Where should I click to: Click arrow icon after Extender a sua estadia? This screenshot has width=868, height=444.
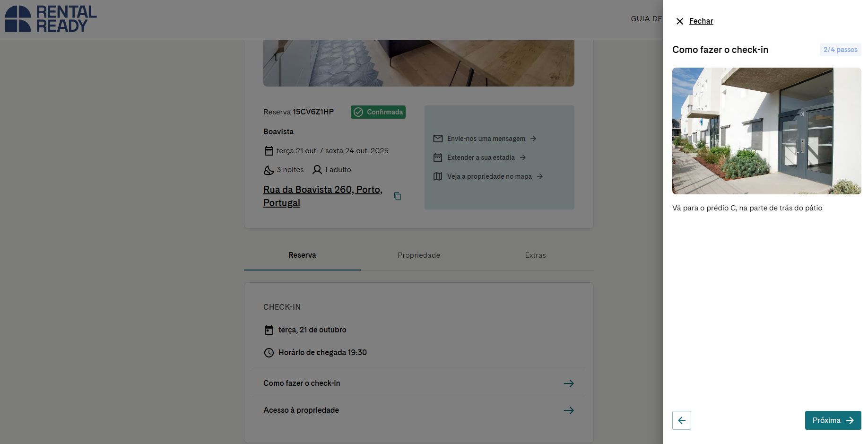(523, 157)
